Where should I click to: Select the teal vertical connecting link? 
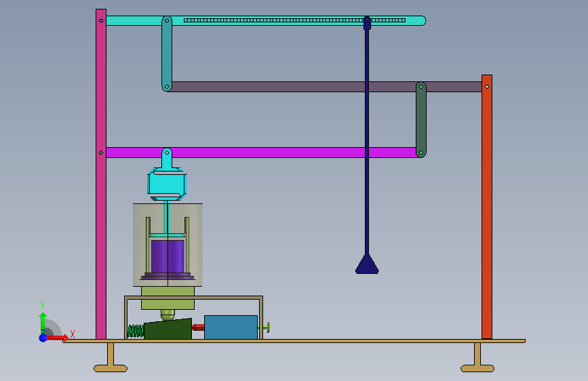(167, 54)
